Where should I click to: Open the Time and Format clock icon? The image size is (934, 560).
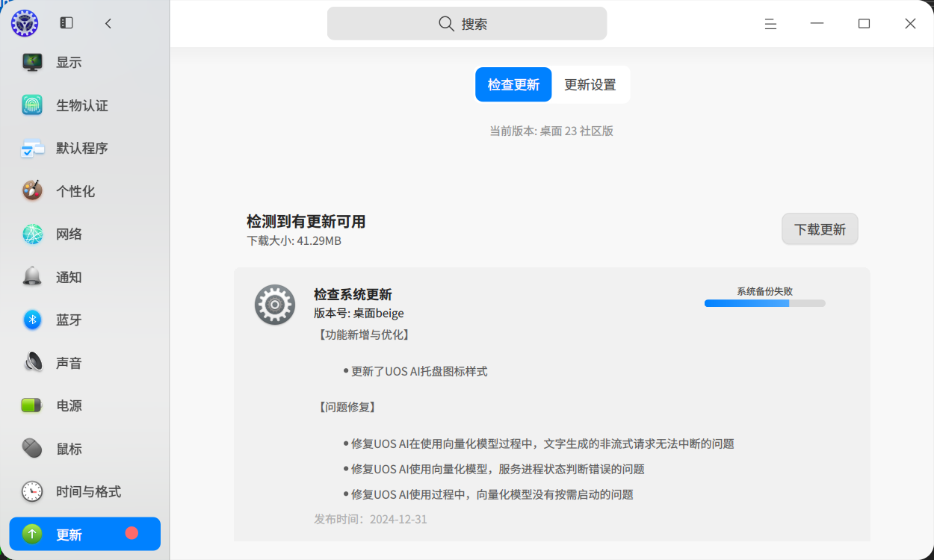[32, 491]
